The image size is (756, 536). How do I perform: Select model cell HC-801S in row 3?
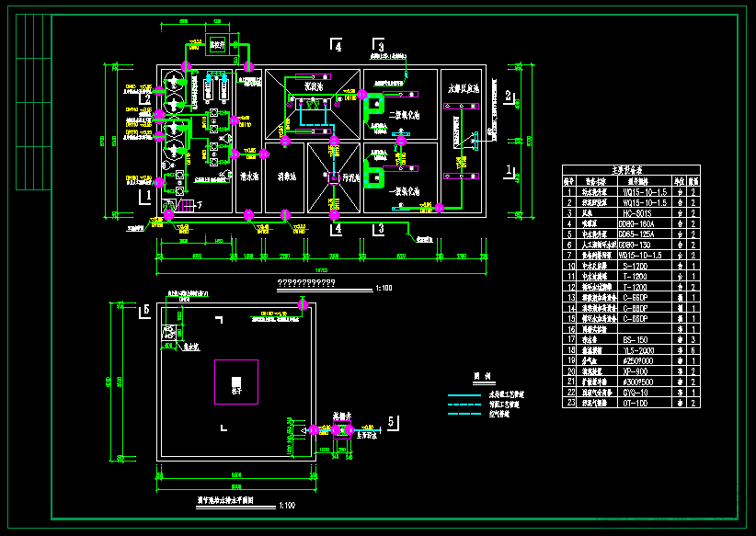pyautogui.click(x=636, y=213)
